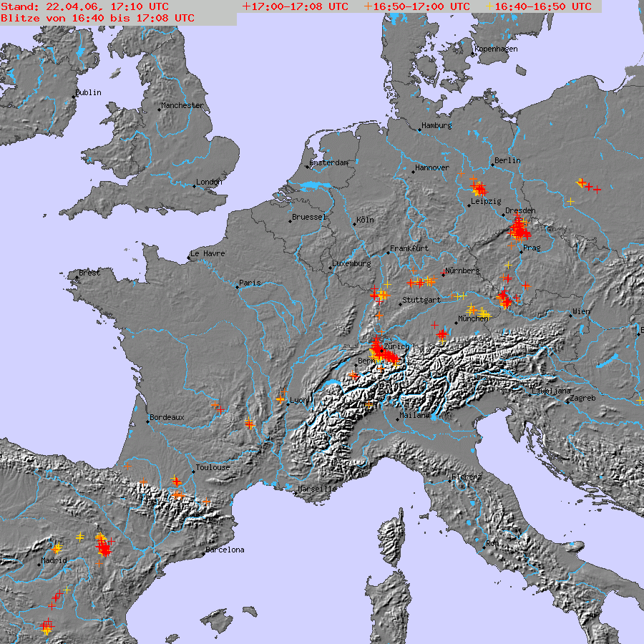644x644 pixels.
Task: Click the dense red lightning cluster near Dresden
Action: coord(519,230)
